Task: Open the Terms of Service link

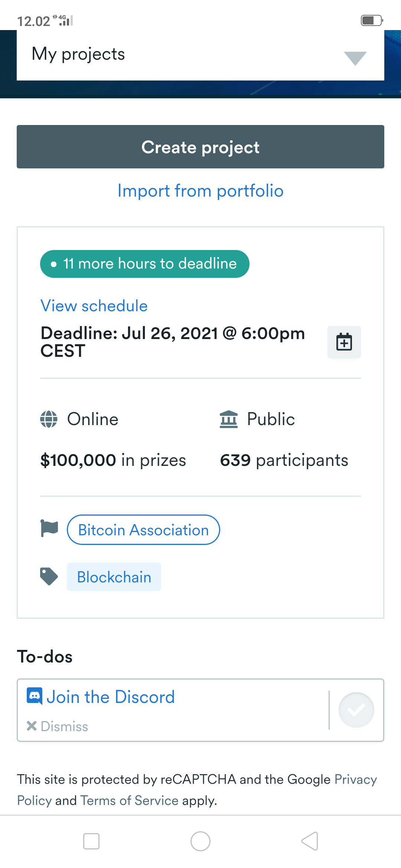Action: (129, 800)
